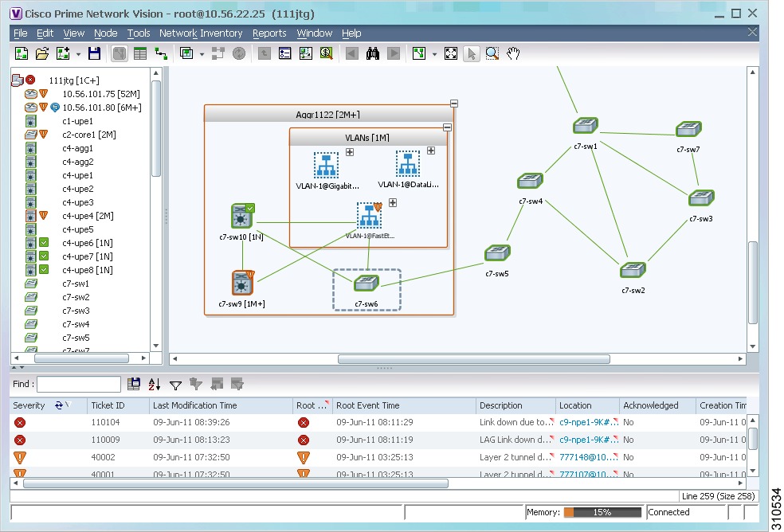The height and width of the screenshot is (532, 784).
Task: Click the tree panel vertical scrollbar
Action: 156,209
